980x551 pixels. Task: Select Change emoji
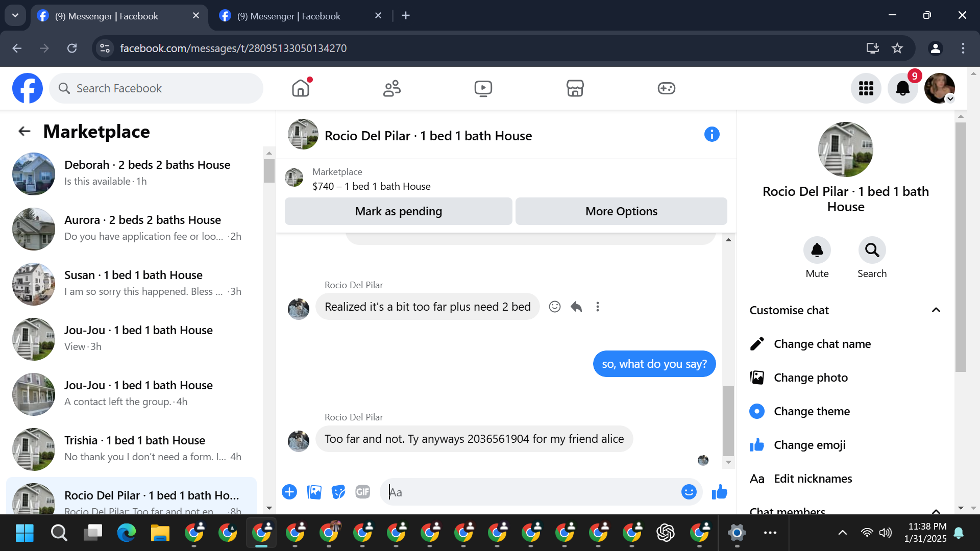point(846,445)
